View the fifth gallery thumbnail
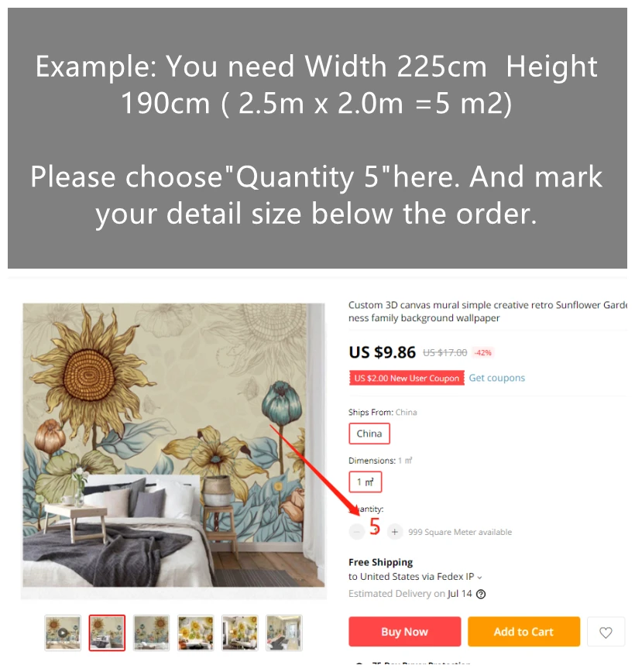This screenshot has width=635, height=672. (x=240, y=633)
